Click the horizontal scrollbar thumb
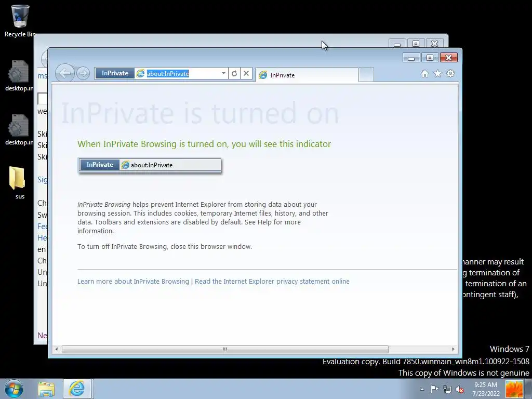 coord(225,349)
